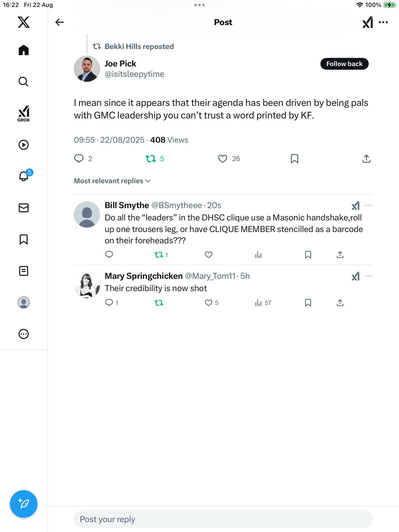Go to Home via house icon
The height and width of the screenshot is (532, 399).
pyautogui.click(x=24, y=50)
